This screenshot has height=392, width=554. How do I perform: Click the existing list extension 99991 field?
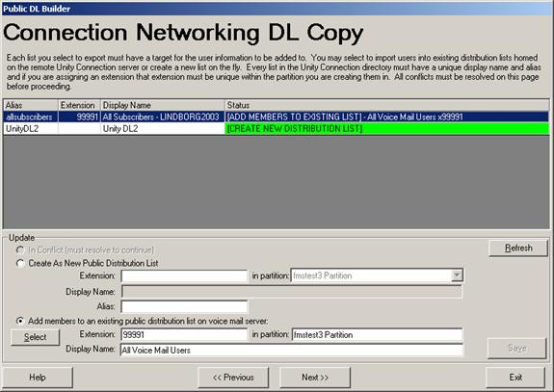(184, 335)
